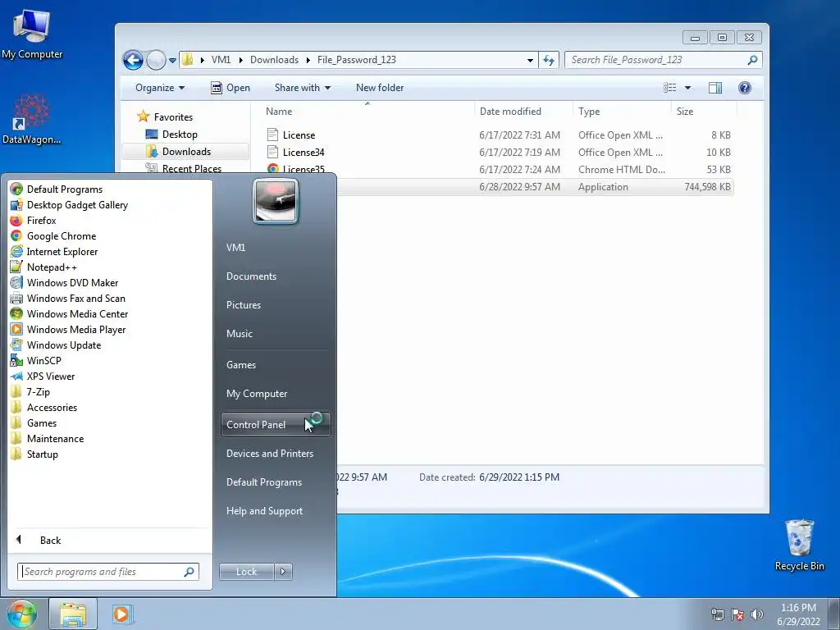Click the Open toolbar button
The height and width of the screenshot is (630, 840).
coord(231,88)
